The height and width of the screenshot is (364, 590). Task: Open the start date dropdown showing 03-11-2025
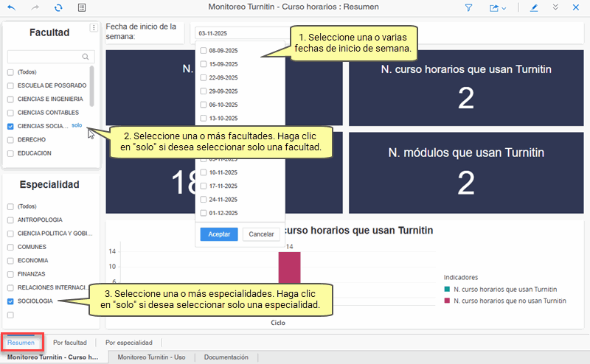click(x=240, y=34)
